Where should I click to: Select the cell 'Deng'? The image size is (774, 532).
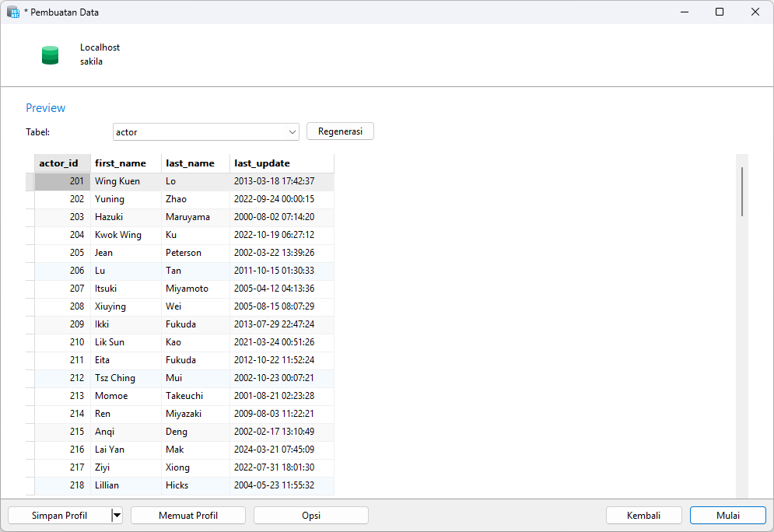(195, 432)
